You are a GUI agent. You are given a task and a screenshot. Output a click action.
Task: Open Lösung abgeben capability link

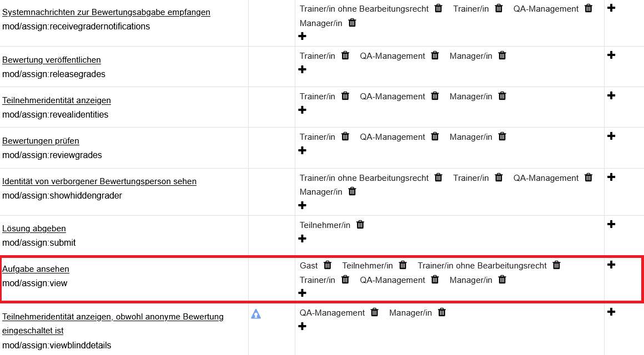[x=34, y=228]
